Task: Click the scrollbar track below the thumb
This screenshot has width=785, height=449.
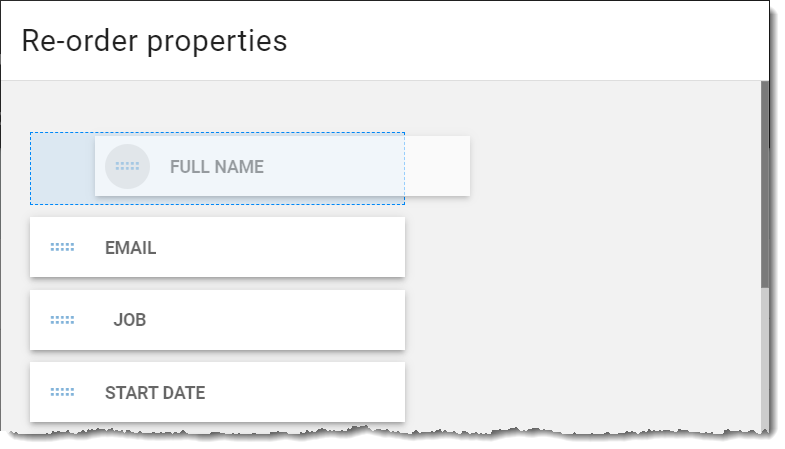Action: [x=764, y=358]
